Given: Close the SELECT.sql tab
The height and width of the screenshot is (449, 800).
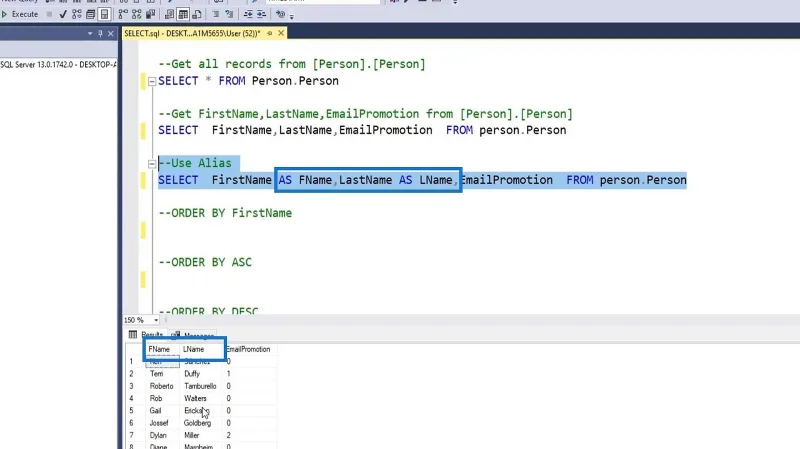Looking at the screenshot, I should 281,33.
